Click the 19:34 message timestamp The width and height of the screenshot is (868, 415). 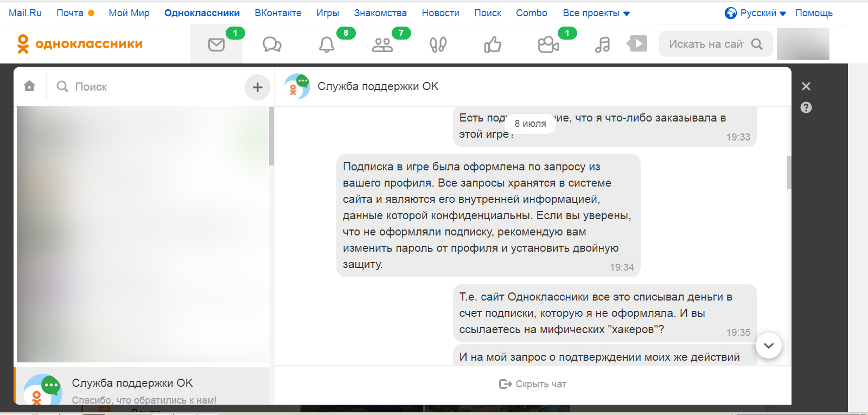[x=622, y=267]
